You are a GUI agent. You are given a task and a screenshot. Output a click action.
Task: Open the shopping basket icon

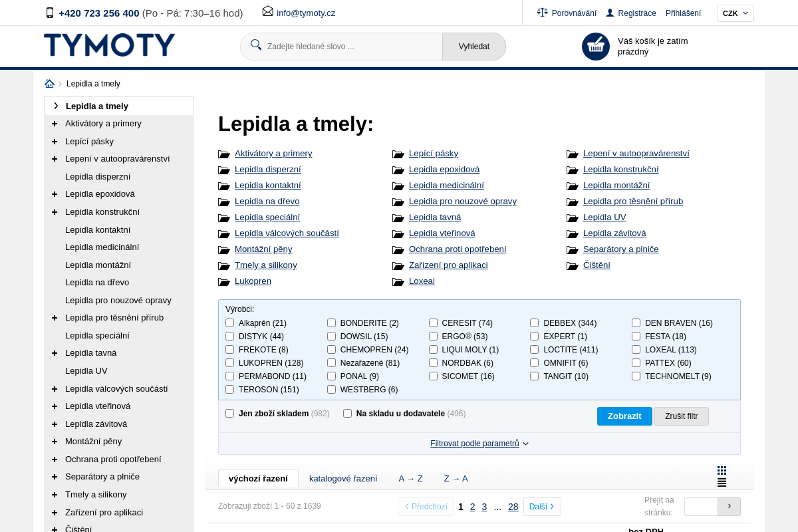coord(596,47)
